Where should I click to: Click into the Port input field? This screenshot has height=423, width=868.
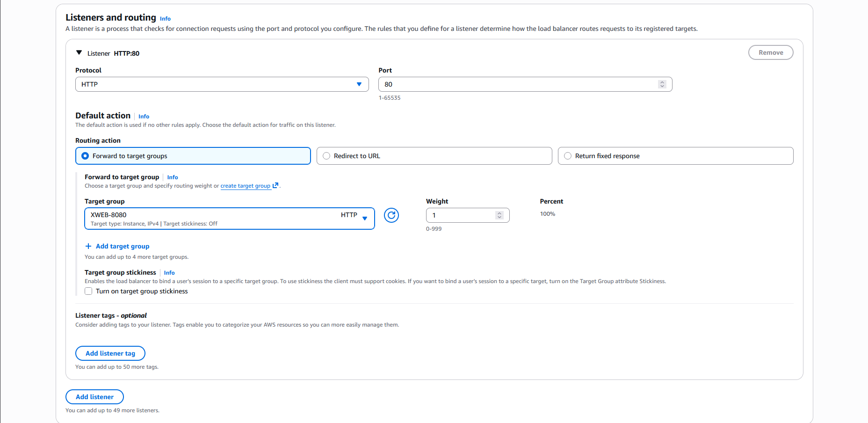point(514,84)
